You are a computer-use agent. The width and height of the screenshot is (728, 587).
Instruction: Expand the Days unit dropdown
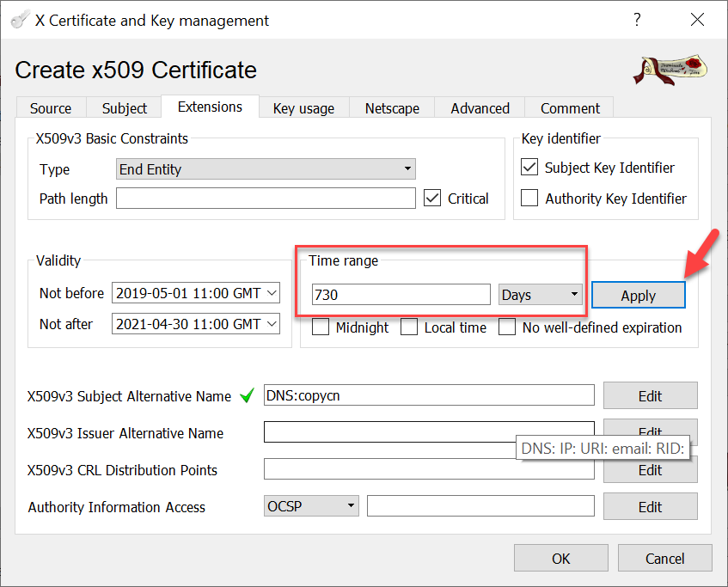tap(540, 295)
